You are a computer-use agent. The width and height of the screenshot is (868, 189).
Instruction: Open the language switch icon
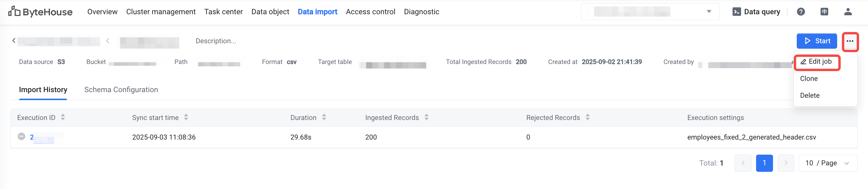tap(824, 12)
